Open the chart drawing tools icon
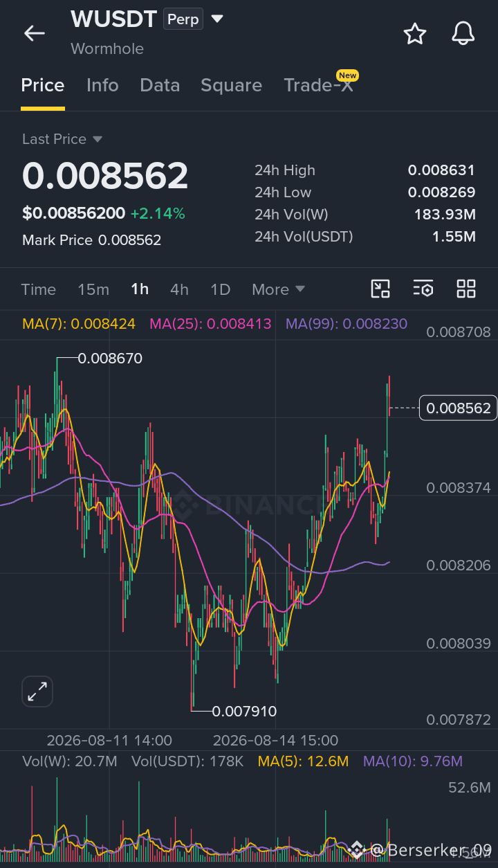498x868 pixels. tap(380, 289)
